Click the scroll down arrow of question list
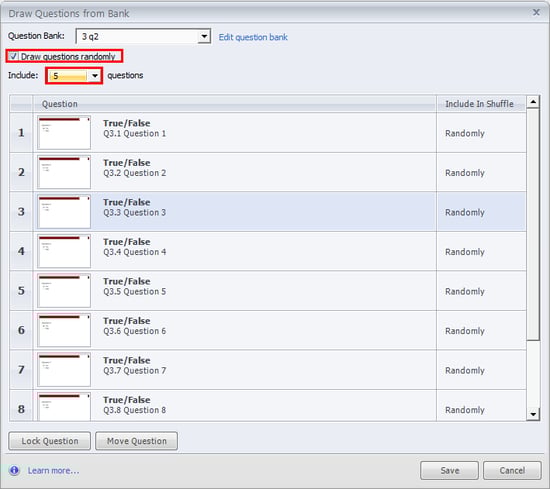This screenshot has width=550, height=489. coord(533,415)
